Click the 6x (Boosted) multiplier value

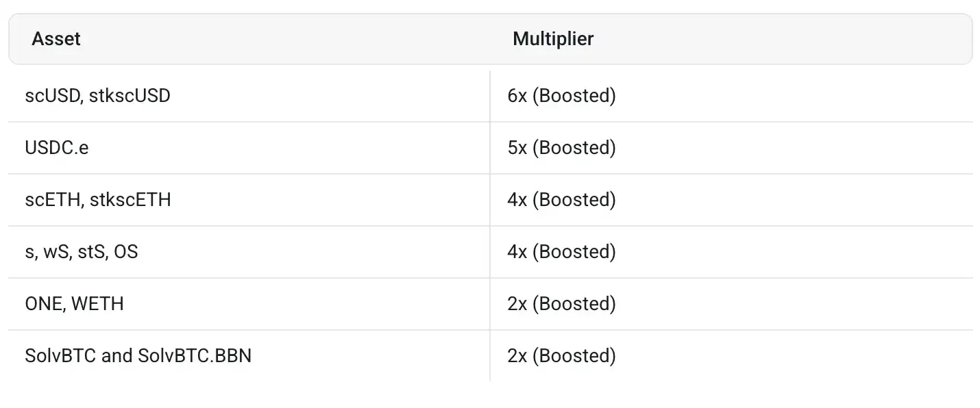pos(561,96)
